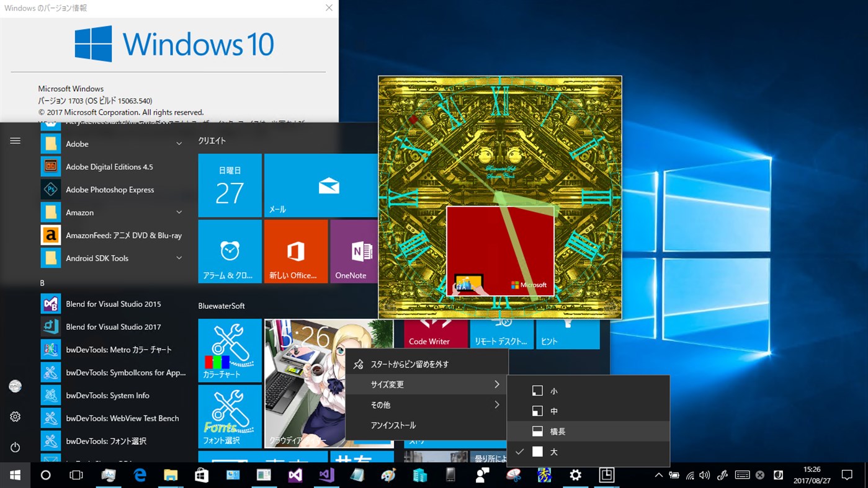Open Settings gear in Start sidebar

(16, 417)
